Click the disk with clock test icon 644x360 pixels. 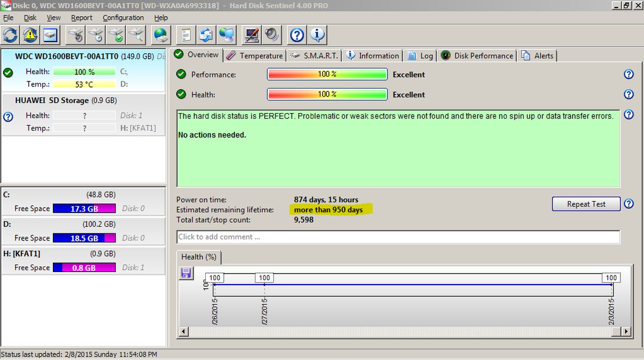click(96, 35)
